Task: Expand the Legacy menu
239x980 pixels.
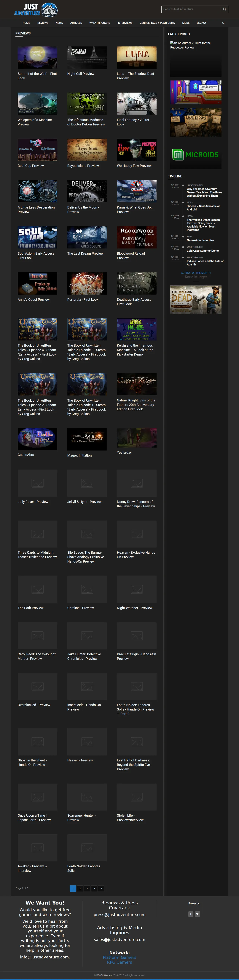Action: tap(202, 23)
